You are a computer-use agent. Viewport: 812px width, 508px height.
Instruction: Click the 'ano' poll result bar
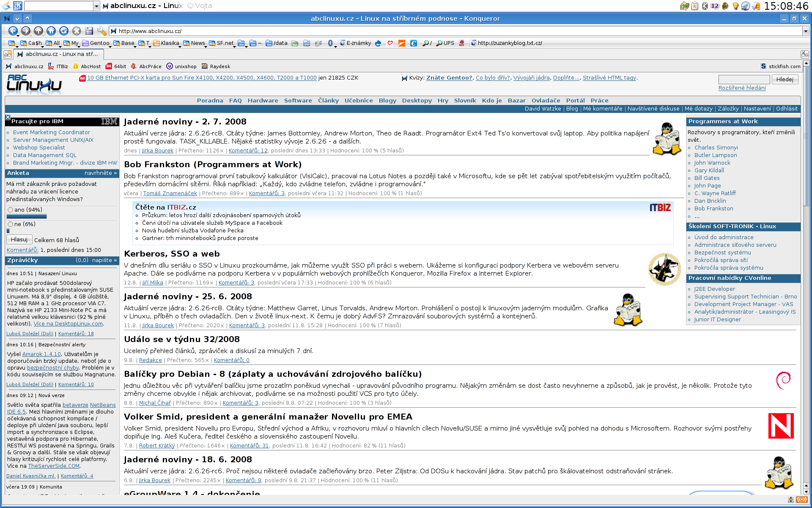pos(27,217)
